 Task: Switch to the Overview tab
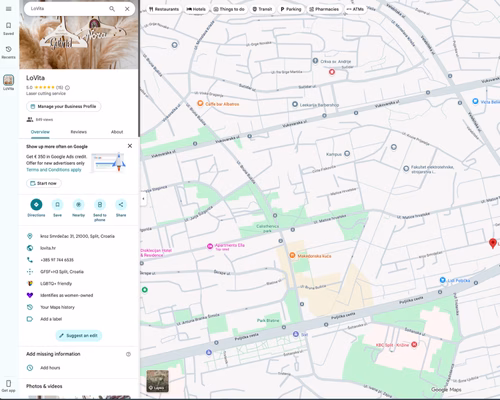pos(40,132)
